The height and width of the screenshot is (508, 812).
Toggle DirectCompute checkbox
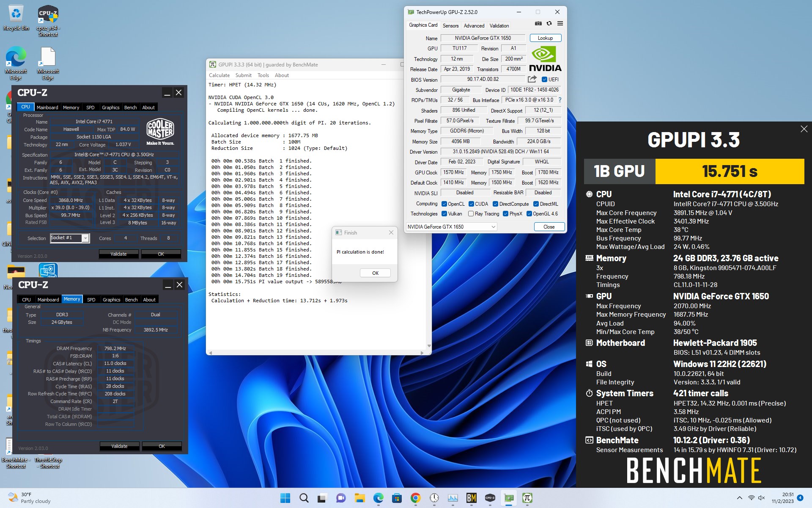click(495, 204)
